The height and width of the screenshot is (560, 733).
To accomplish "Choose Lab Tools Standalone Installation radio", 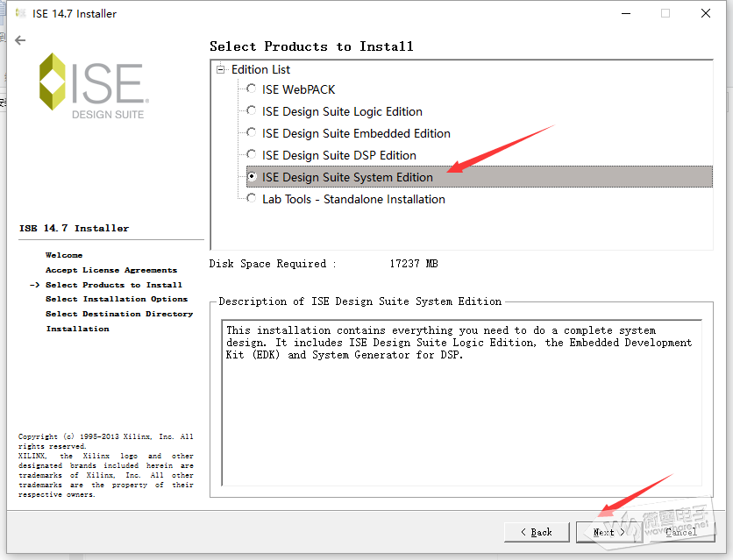I will click(x=252, y=199).
